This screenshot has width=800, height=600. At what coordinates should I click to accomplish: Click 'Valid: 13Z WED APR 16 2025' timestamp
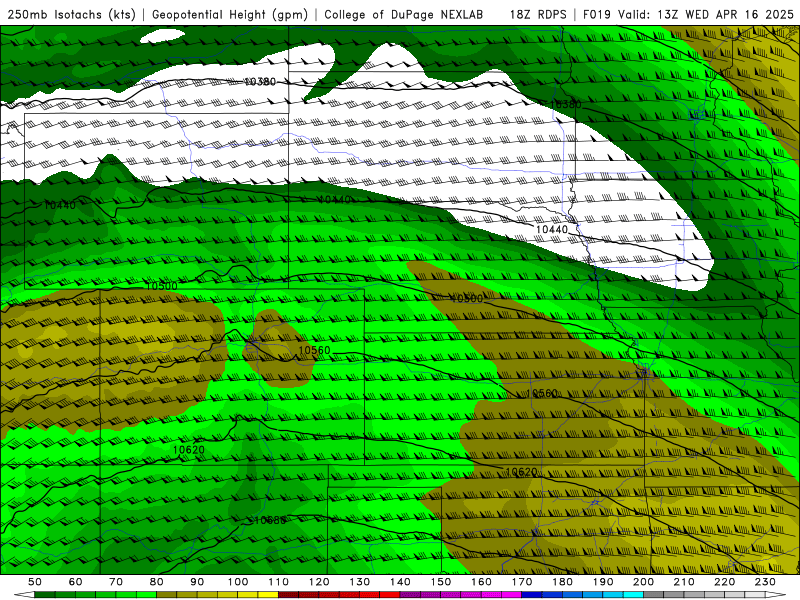pos(706,15)
